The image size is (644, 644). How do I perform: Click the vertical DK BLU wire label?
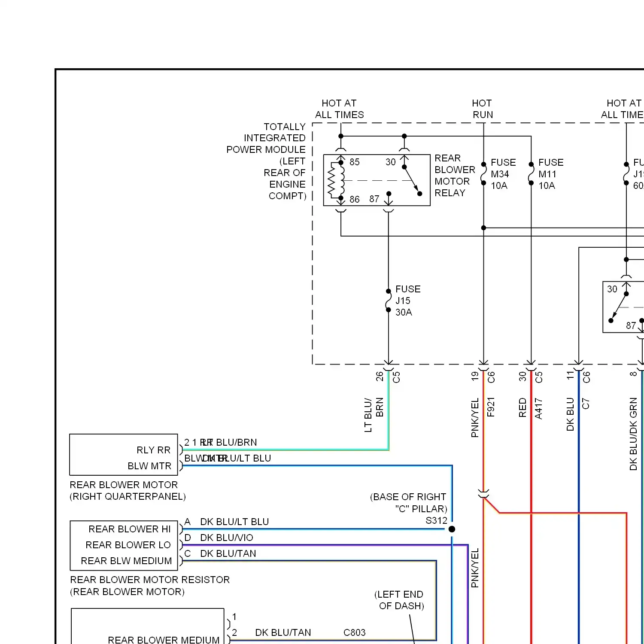pos(570,414)
